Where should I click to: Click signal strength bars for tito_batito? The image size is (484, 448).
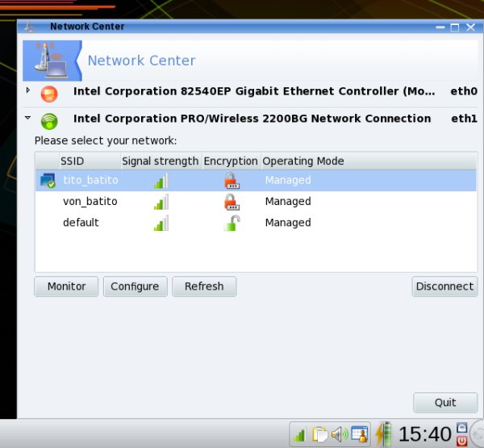161,181
